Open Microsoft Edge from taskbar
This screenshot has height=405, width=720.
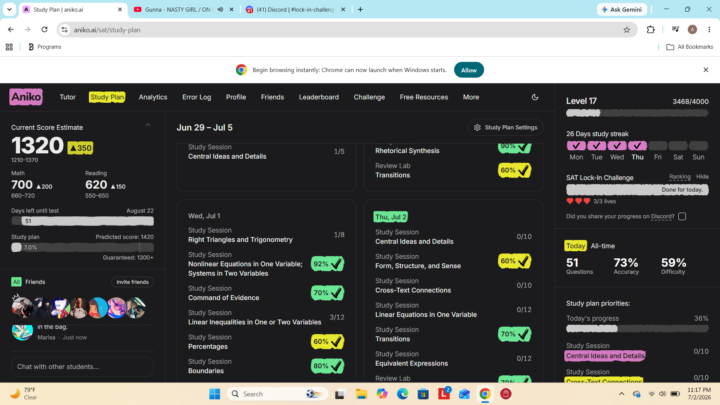pos(403,394)
